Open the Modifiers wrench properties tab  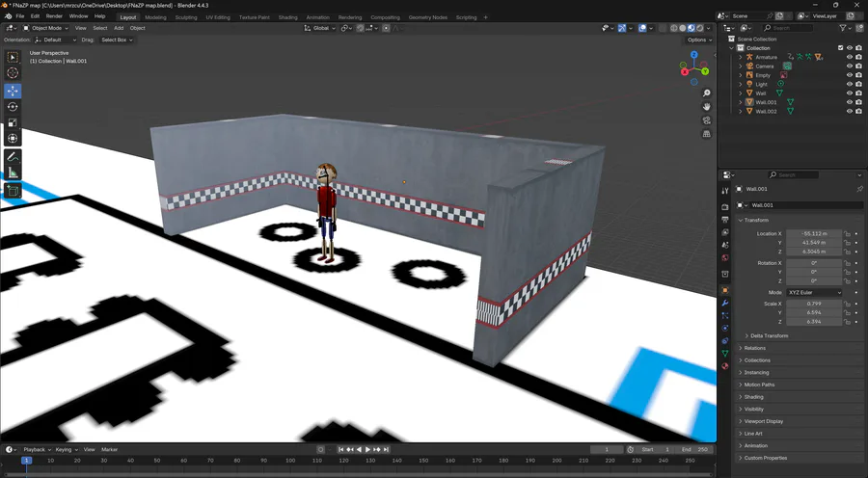tap(725, 304)
